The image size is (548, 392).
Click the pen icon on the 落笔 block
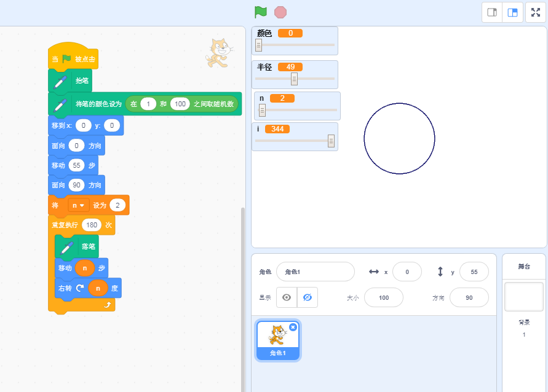66,248
